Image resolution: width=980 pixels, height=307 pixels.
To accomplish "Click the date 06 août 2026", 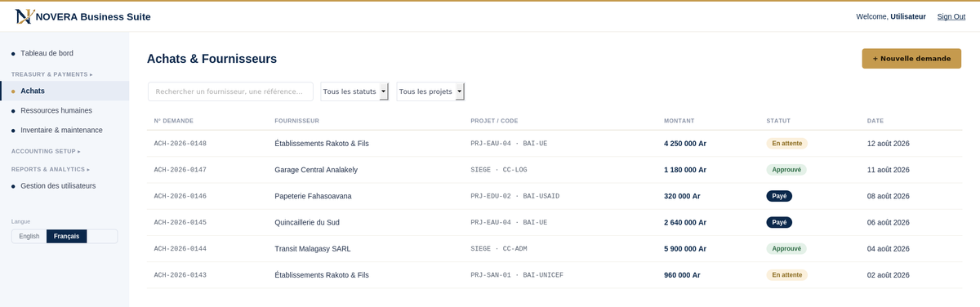I will point(889,222).
